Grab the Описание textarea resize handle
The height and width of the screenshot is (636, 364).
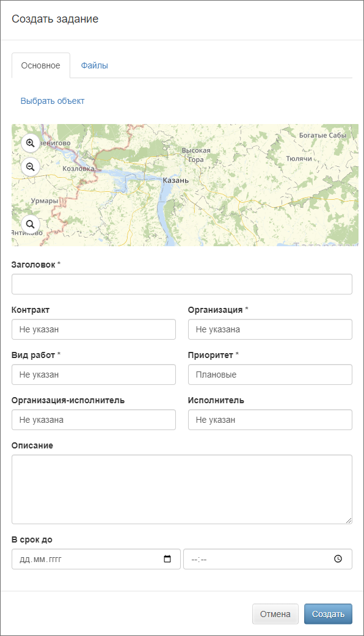tap(349, 521)
